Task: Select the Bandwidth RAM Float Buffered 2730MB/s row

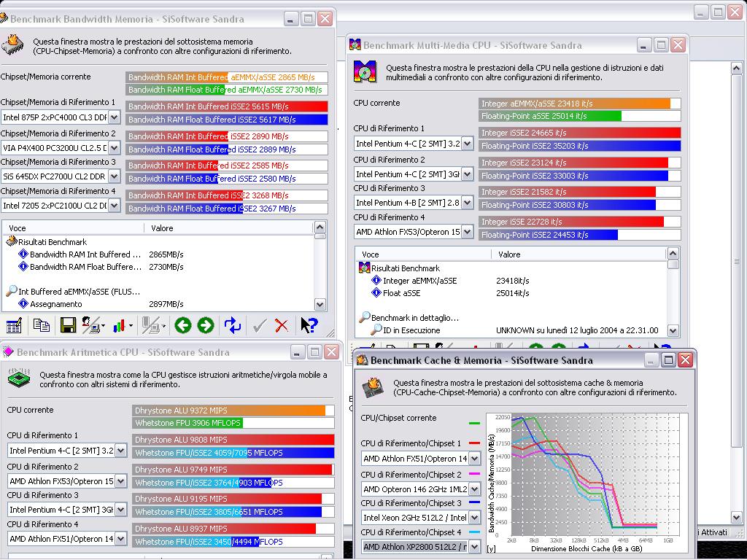Action: pos(158,267)
